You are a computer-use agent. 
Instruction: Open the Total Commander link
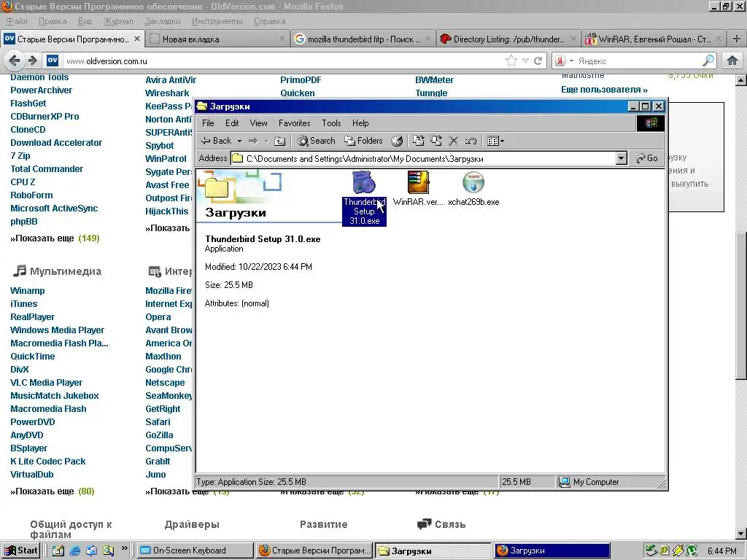point(47,169)
